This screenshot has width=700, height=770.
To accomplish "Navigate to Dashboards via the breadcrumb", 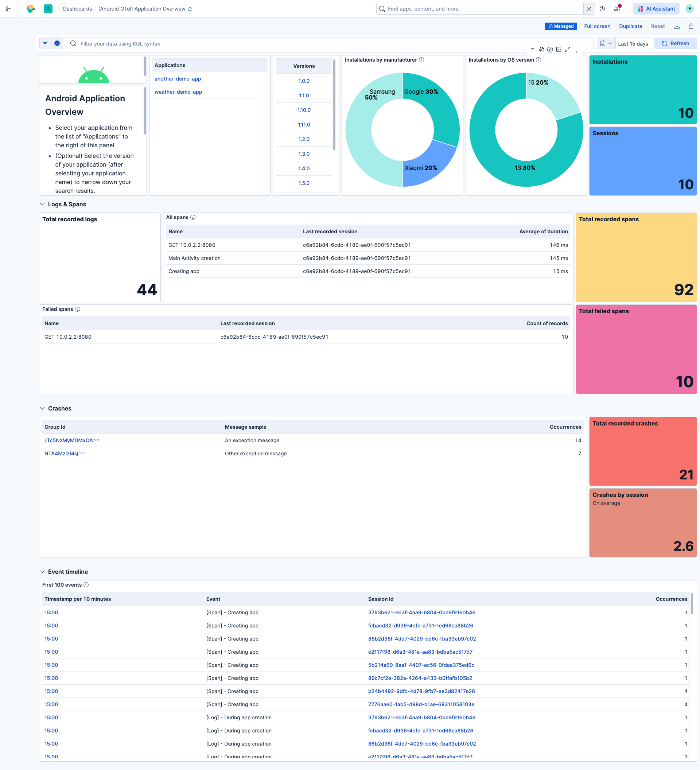I will [77, 8].
